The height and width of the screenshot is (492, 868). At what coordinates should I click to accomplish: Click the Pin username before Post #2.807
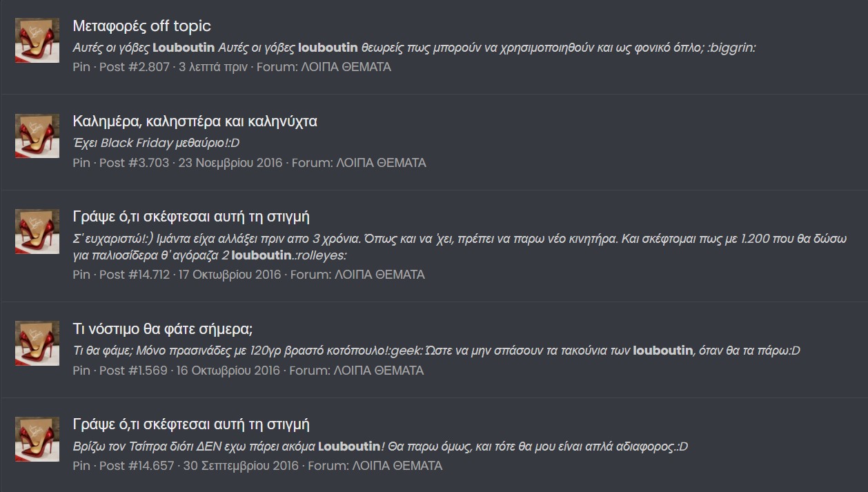81,67
